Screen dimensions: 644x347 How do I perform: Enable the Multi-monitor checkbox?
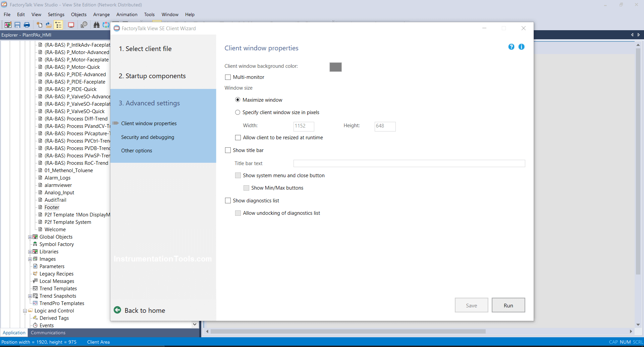pos(228,77)
